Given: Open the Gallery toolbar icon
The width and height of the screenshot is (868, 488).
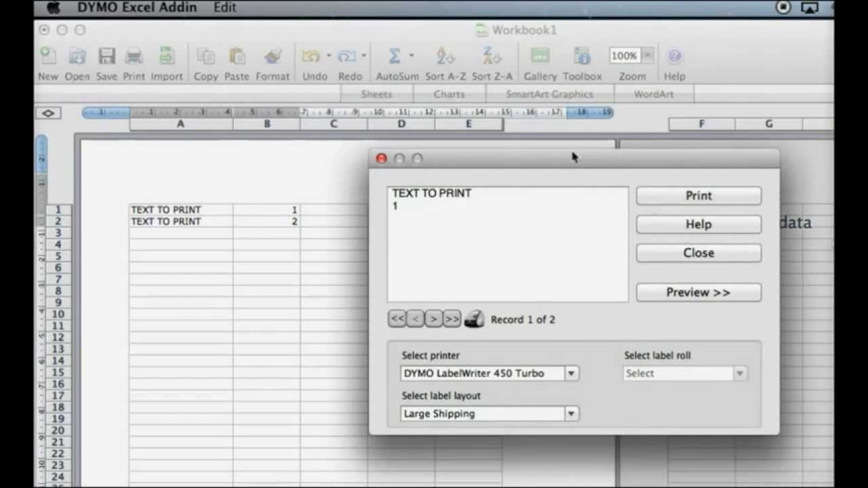Looking at the screenshot, I should [x=540, y=56].
